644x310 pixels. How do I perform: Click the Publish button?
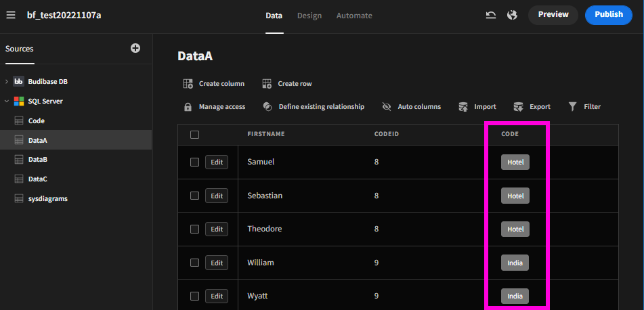[609, 15]
